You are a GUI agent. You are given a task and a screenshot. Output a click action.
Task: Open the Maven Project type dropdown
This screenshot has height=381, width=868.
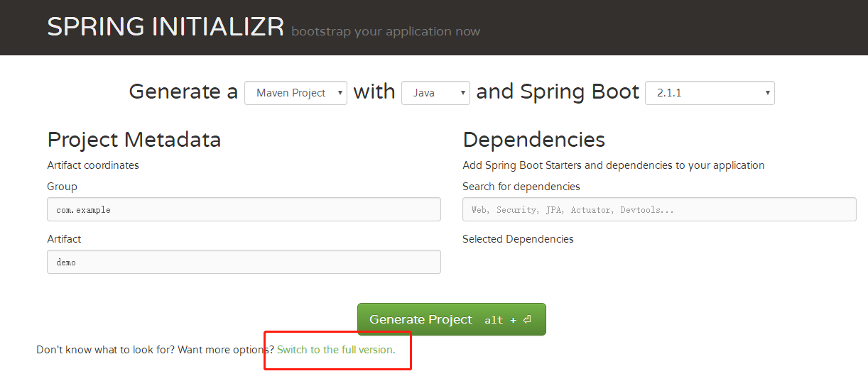(x=295, y=93)
